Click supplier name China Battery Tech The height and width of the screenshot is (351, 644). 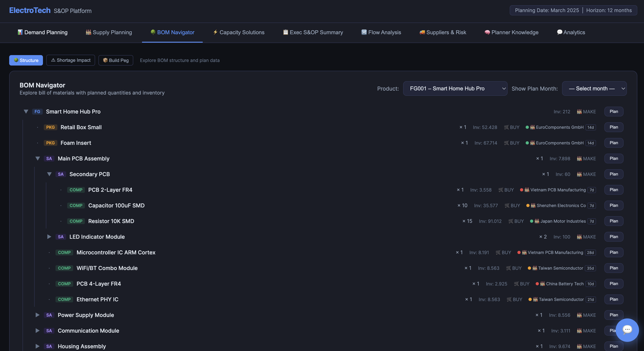pyautogui.click(x=565, y=284)
